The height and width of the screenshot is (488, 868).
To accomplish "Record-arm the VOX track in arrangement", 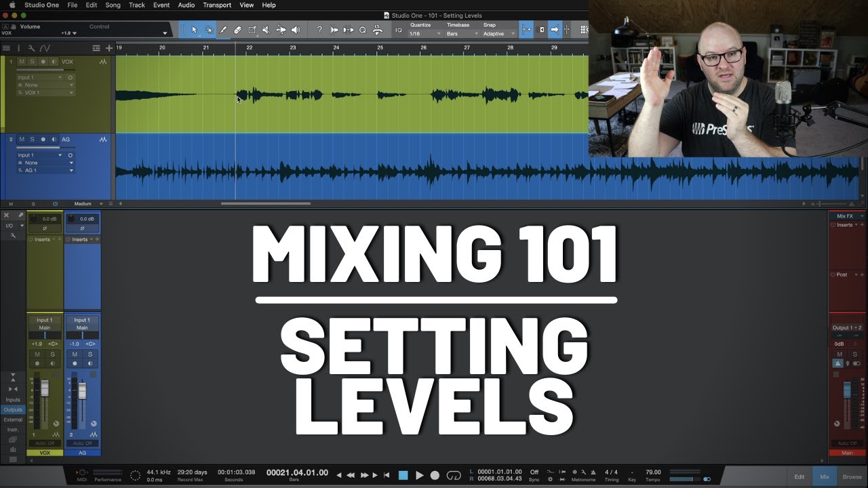I will 43,62.
